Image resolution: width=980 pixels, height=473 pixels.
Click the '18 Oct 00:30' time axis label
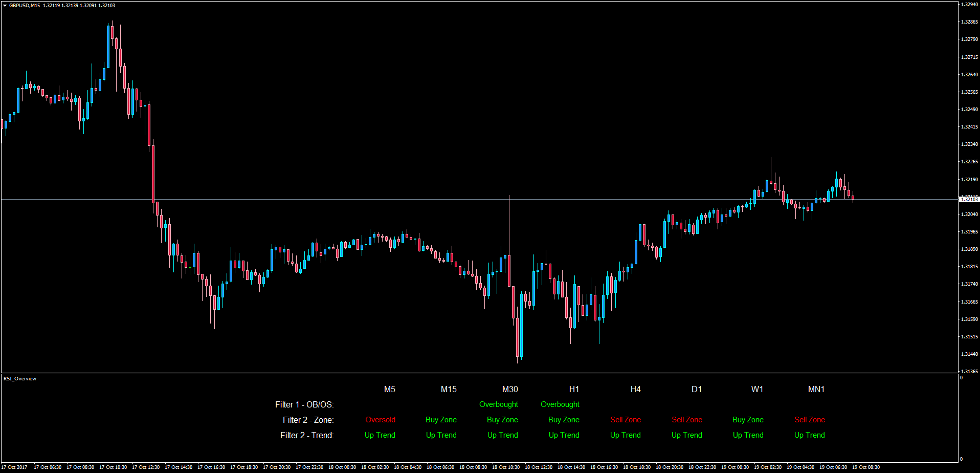pos(342,467)
